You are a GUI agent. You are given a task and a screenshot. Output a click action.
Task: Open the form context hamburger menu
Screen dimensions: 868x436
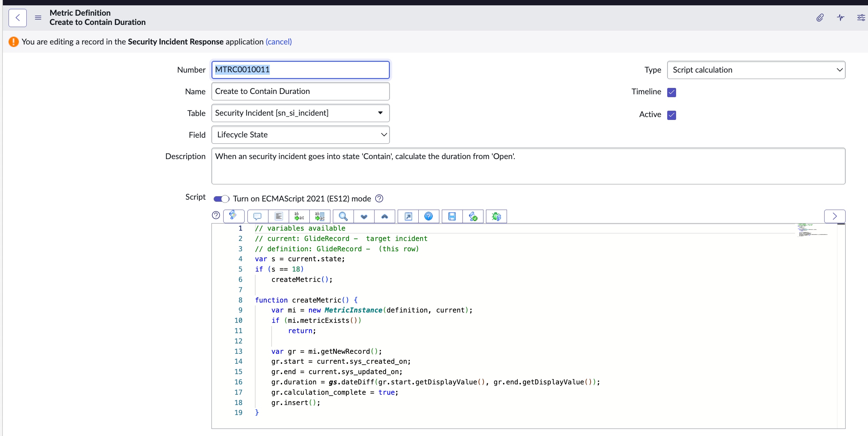pyautogui.click(x=38, y=18)
